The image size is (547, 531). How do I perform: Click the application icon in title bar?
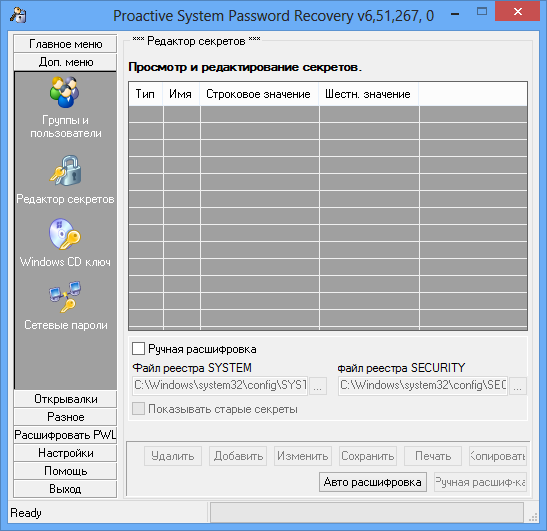click(x=18, y=15)
